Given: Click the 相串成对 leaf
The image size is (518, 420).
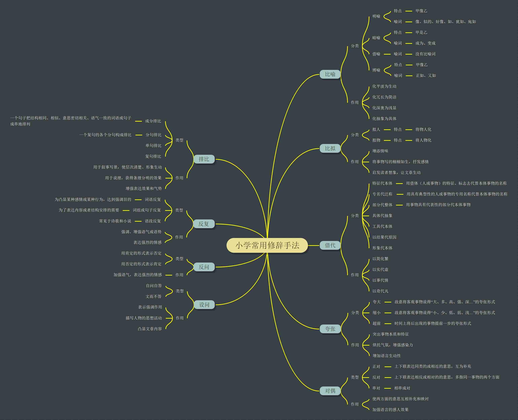Looking at the screenshot, I should (402, 388).
